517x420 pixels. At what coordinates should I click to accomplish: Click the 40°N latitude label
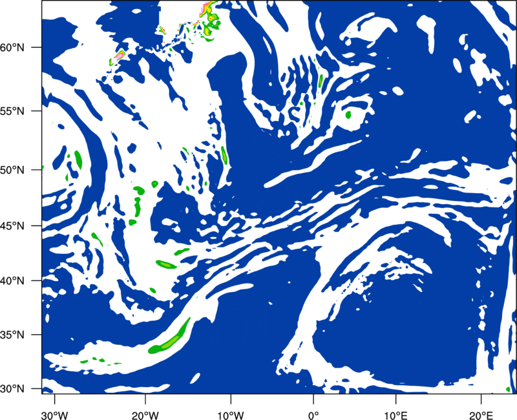(12, 280)
